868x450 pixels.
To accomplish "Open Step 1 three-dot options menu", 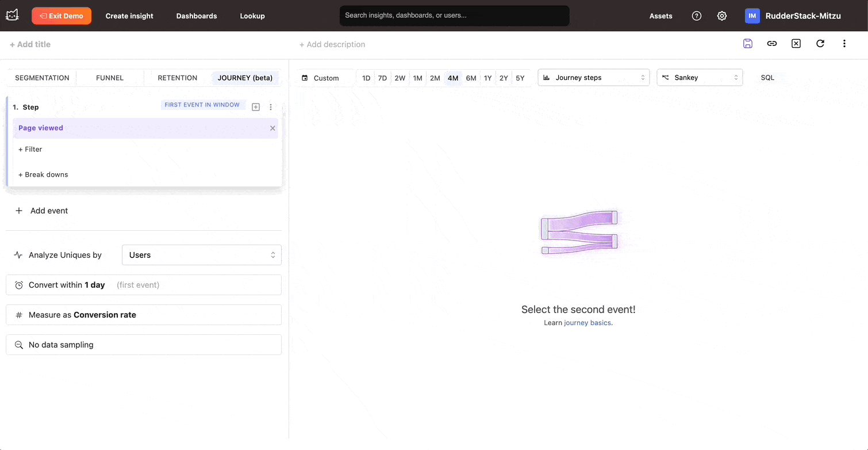I will pos(271,107).
